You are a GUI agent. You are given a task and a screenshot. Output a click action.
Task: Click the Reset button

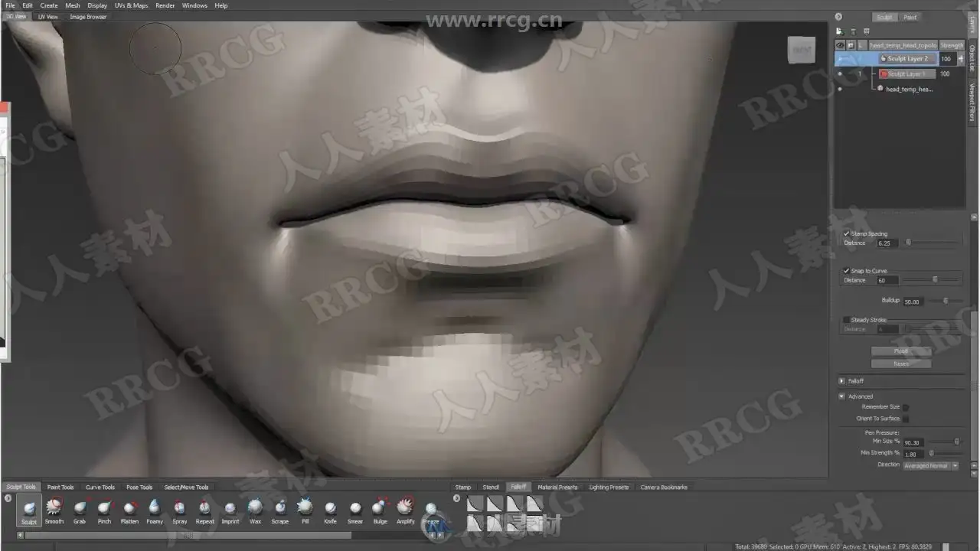point(901,364)
